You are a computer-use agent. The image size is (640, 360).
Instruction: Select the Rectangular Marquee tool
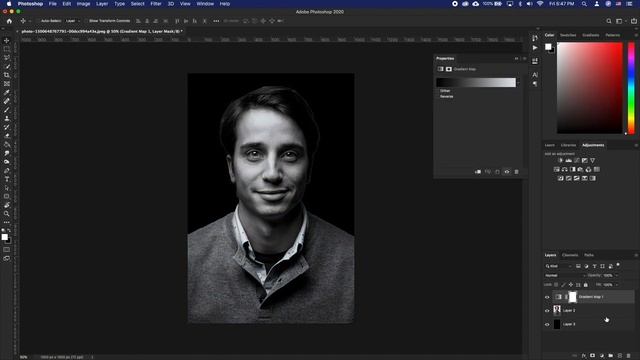click(x=7, y=49)
